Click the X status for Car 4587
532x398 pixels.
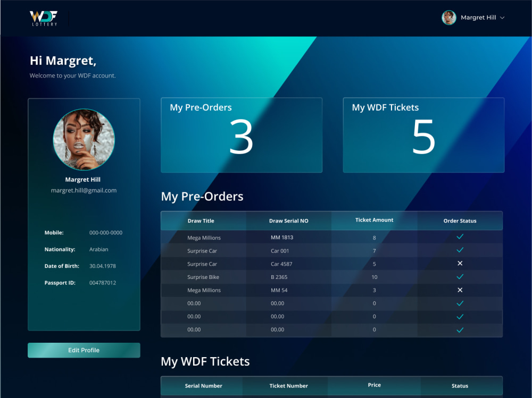coord(460,263)
